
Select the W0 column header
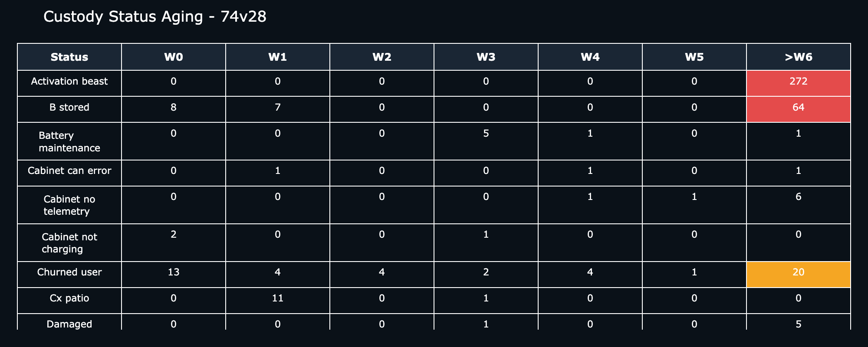174,57
